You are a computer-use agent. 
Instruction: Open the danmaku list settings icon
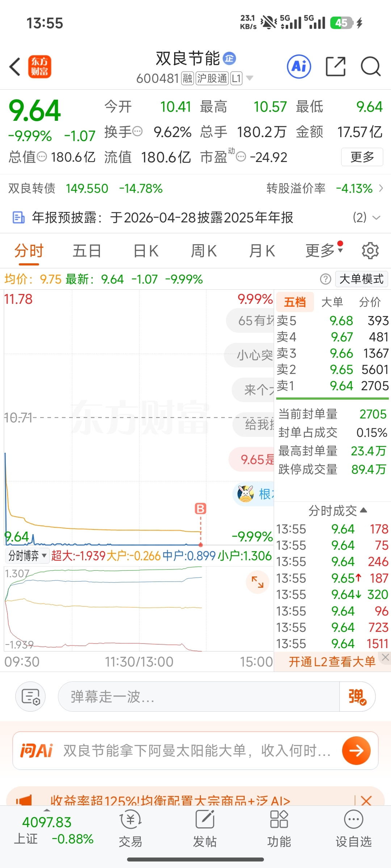(x=30, y=697)
